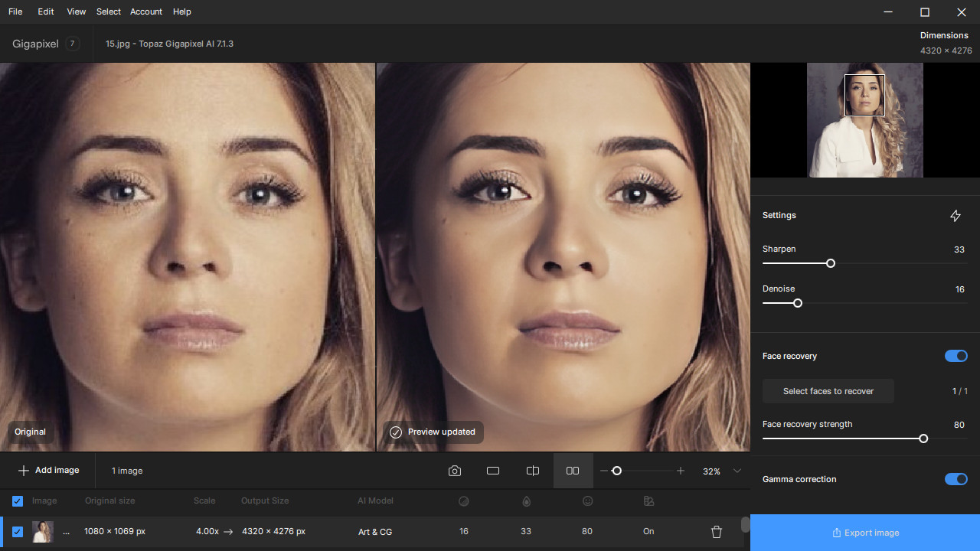Image resolution: width=980 pixels, height=551 pixels.
Task: Click the camera snapshot icon
Action: click(x=455, y=471)
